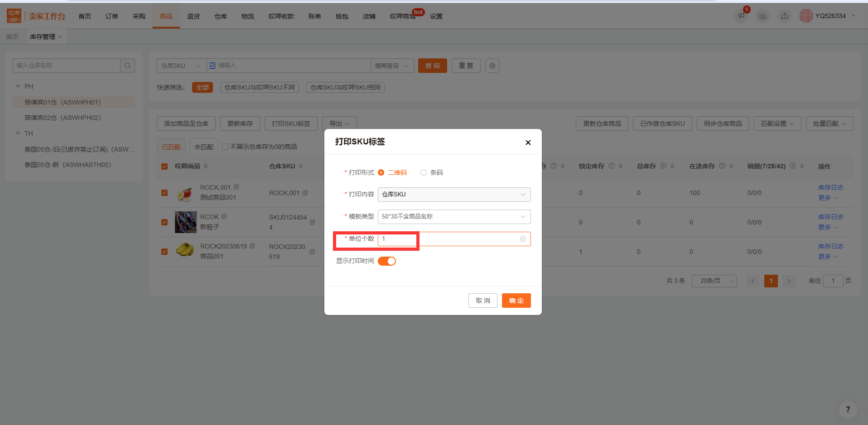Click the help question mark button
This screenshot has width=868, height=425.
(x=848, y=410)
